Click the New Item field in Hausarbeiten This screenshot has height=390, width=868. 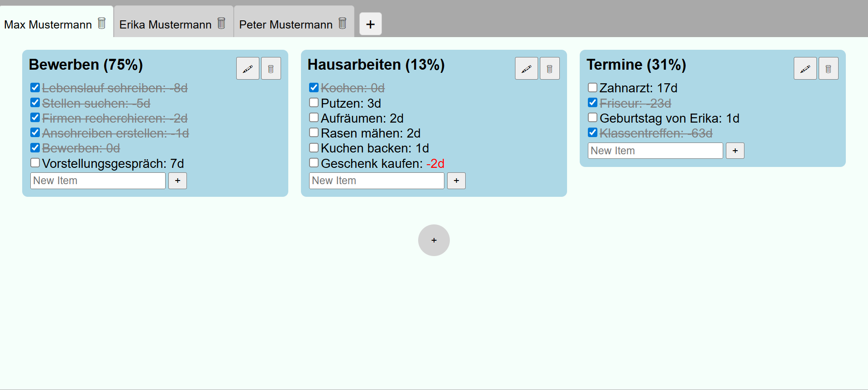point(376,181)
